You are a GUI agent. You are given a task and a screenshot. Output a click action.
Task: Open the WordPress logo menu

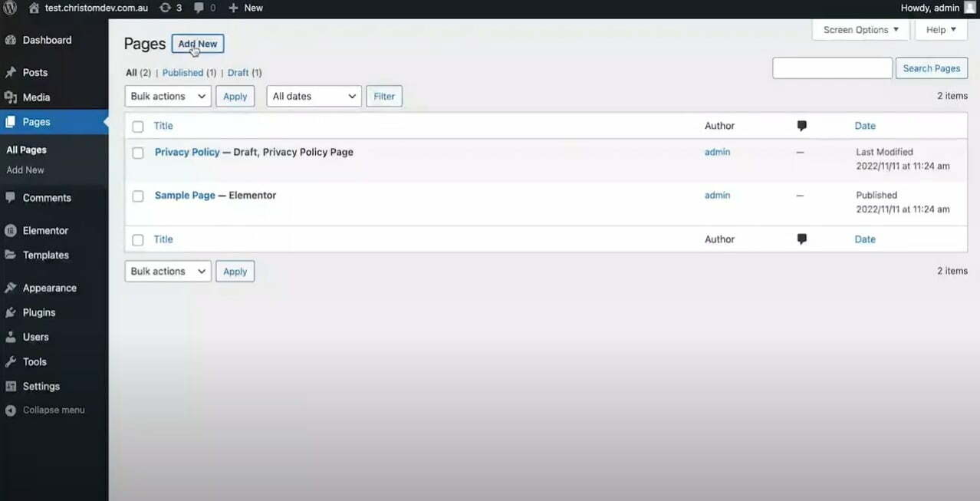click(10, 8)
